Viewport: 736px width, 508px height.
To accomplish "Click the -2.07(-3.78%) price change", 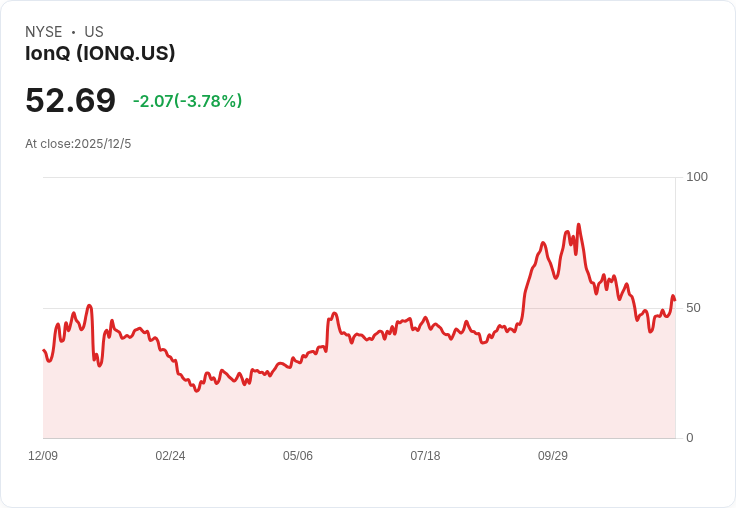I will point(187,101).
